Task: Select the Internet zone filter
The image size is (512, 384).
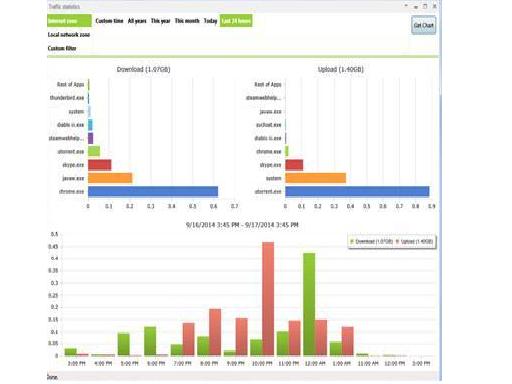Action: click(69, 21)
